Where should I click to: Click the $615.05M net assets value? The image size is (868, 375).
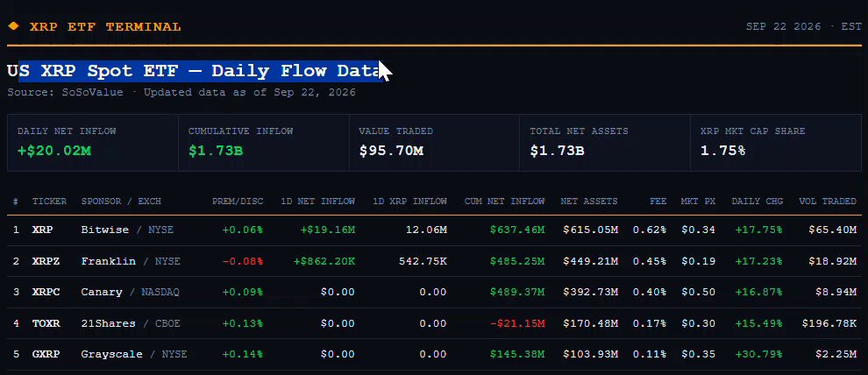(x=591, y=230)
